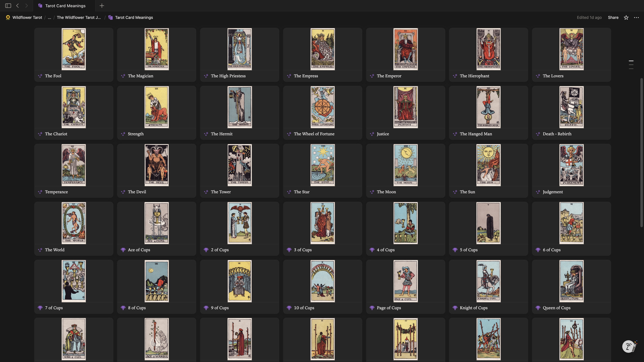
Task: Click the cup icon beside Ace of Cups
Action: [x=123, y=250]
